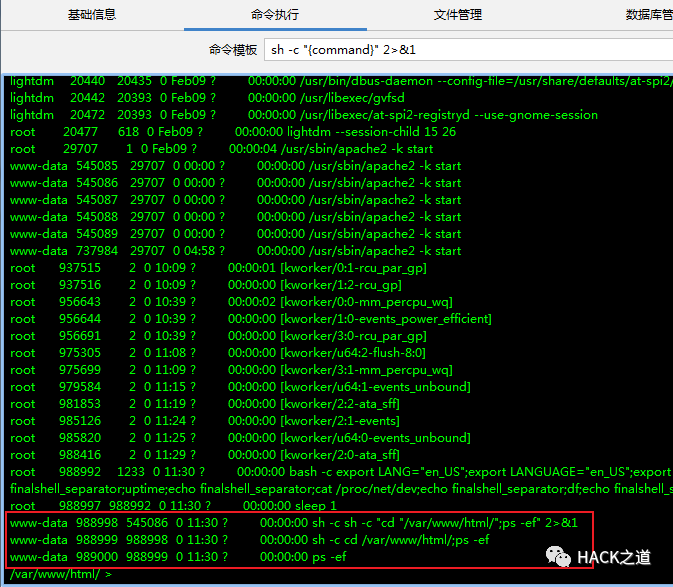Select the www-data 545089 apache2 row

(x=236, y=234)
